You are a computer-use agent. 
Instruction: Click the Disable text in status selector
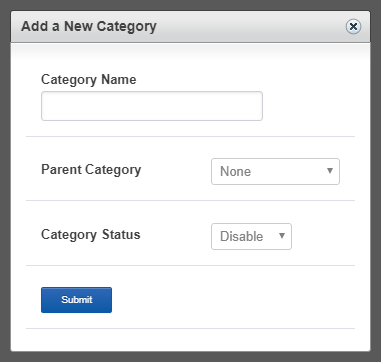click(x=242, y=236)
